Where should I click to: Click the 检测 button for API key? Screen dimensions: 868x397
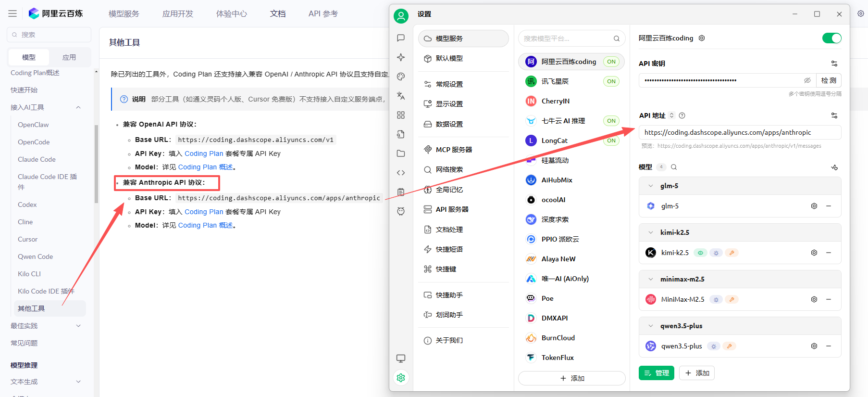tap(829, 80)
